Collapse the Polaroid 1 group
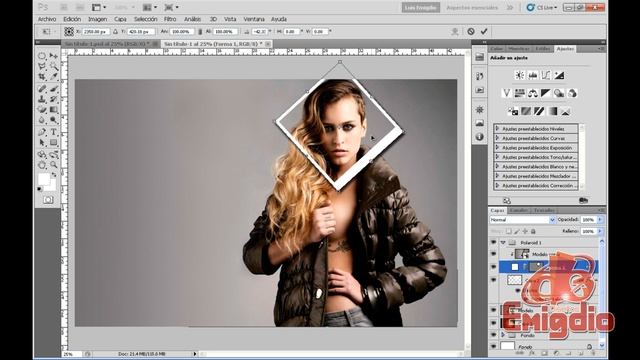This screenshot has height=360, width=640. click(503, 242)
